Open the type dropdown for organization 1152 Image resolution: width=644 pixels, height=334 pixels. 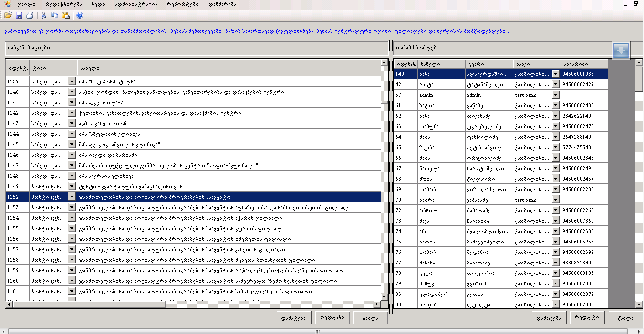[x=72, y=197]
